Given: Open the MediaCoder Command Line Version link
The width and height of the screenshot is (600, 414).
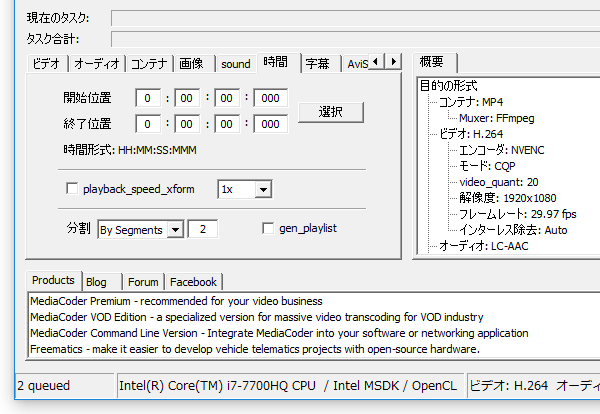Looking at the screenshot, I should pyautogui.click(x=279, y=333).
